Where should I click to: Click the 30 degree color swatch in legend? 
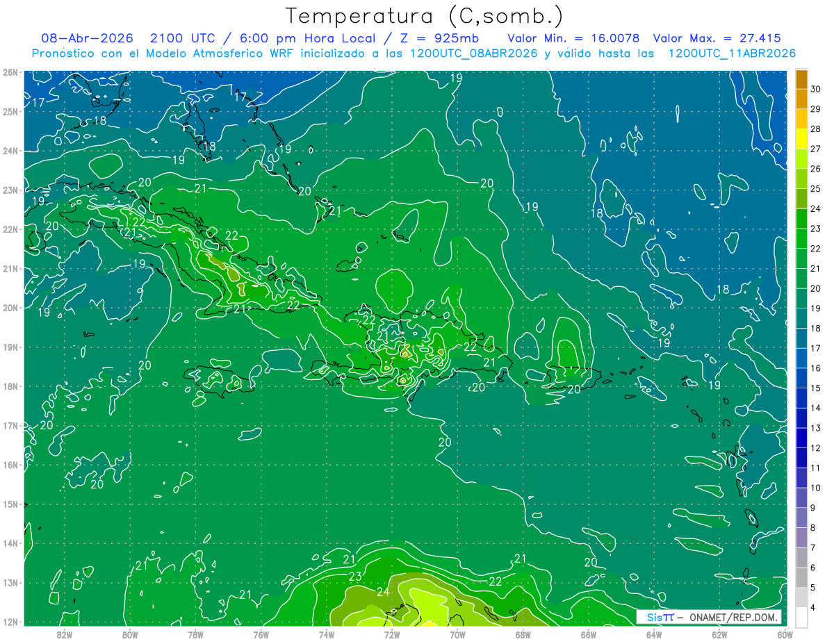[x=801, y=80]
